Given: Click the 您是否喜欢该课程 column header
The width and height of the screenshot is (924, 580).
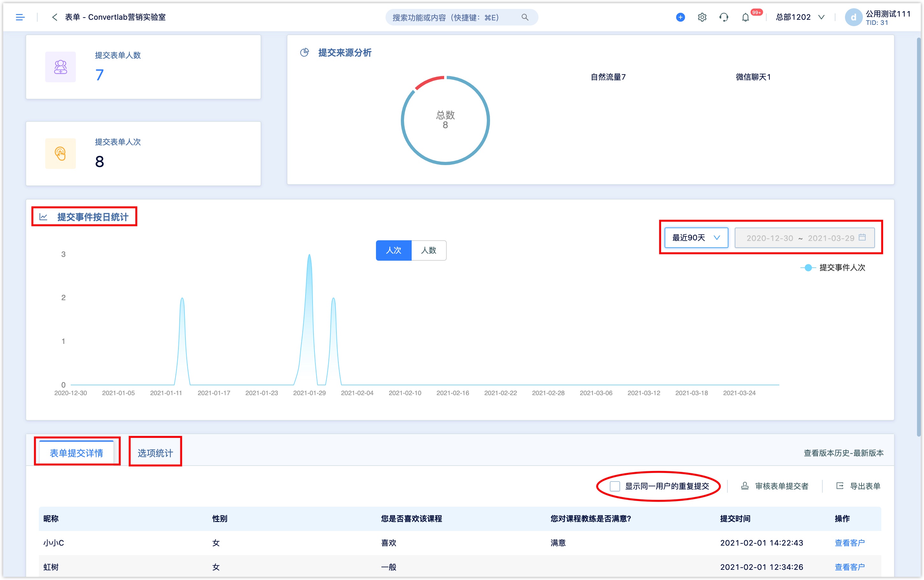Looking at the screenshot, I should pyautogui.click(x=411, y=518).
